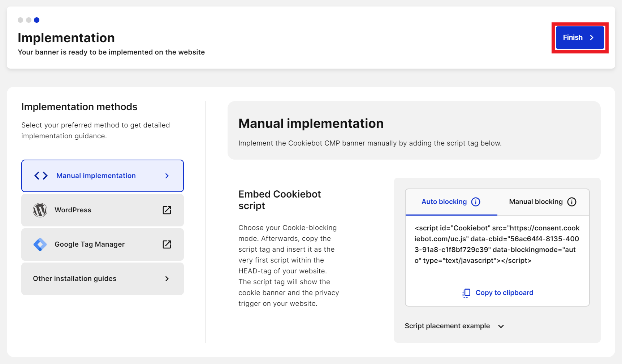Show Auto blocking info tooltip icon

(x=476, y=202)
